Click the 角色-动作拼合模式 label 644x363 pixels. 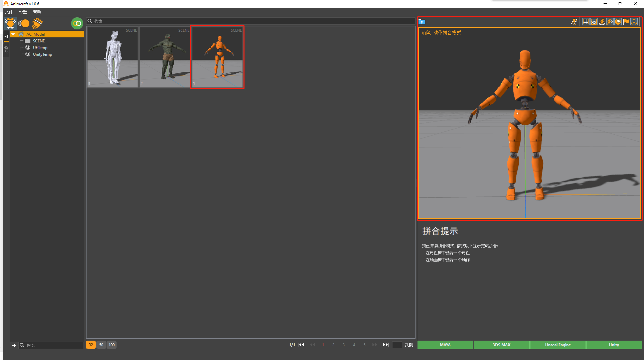[x=441, y=33]
